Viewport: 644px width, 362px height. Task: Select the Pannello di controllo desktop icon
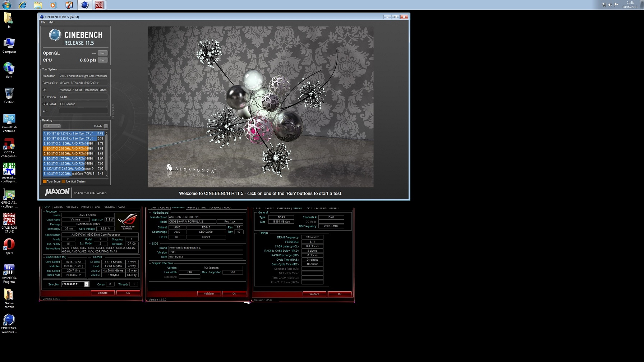(9, 123)
